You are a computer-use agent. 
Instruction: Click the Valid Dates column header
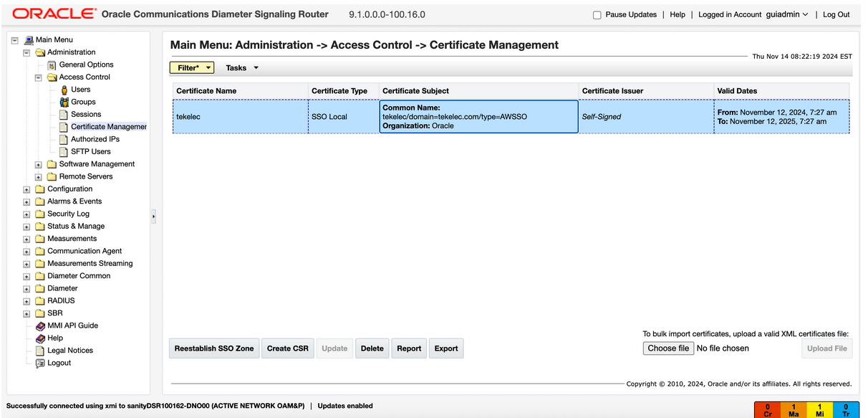781,91
